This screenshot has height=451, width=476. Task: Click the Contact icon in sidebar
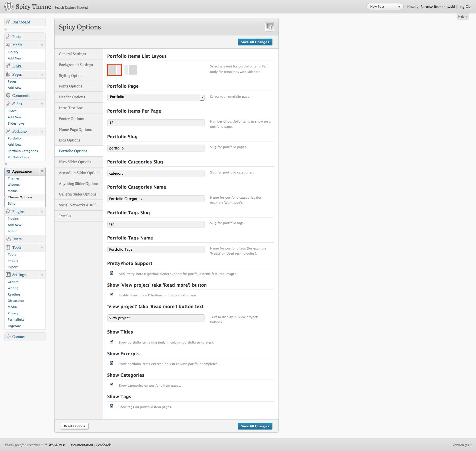[x=8, y=337]
